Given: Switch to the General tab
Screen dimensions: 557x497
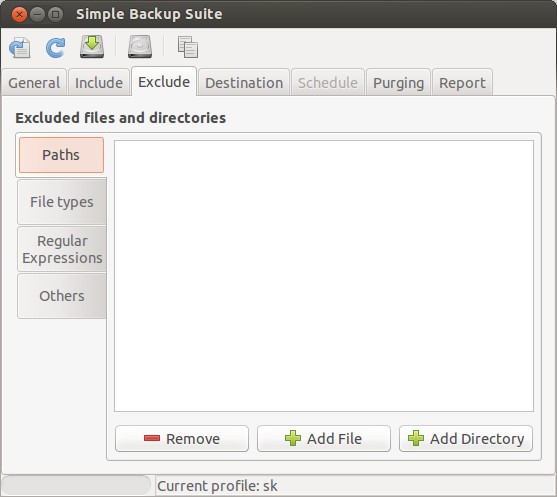Looking at the screenshot, I should click(x=34, y=82).
